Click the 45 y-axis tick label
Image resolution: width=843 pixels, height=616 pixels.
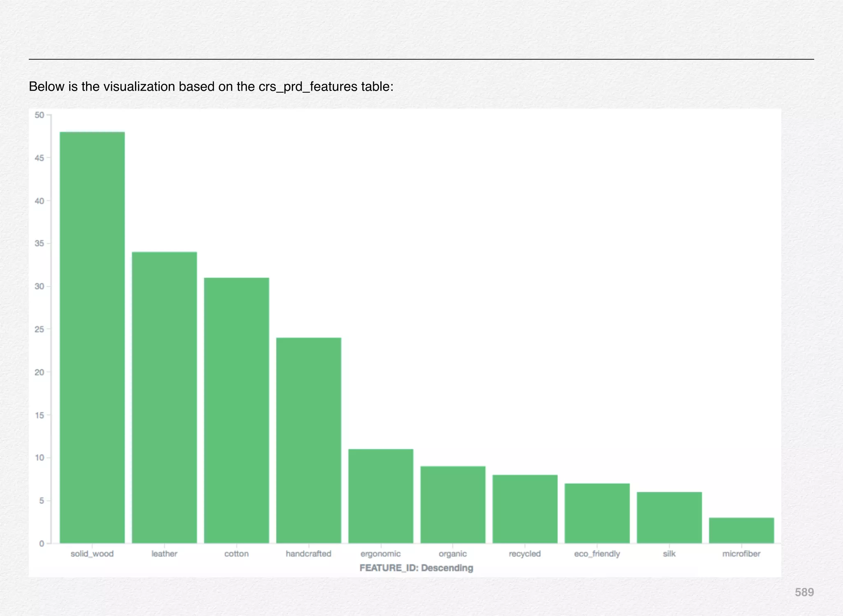(40, 158)
